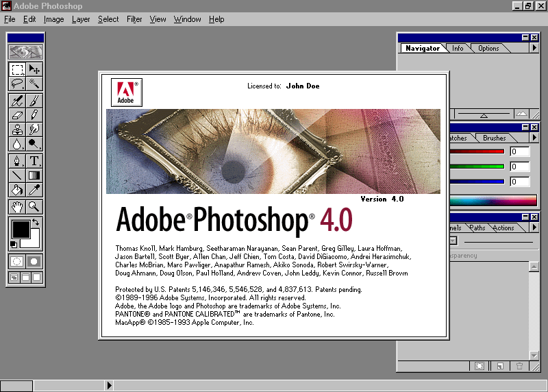548x392 pixels.
Task: Click the color spectrum ramp bar
Action: point(493,200)
